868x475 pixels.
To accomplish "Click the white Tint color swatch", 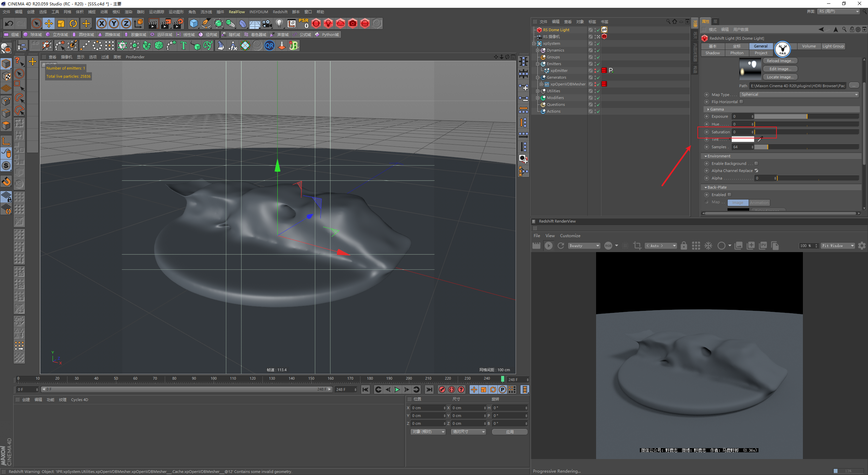I will click(x=743, y=139).
